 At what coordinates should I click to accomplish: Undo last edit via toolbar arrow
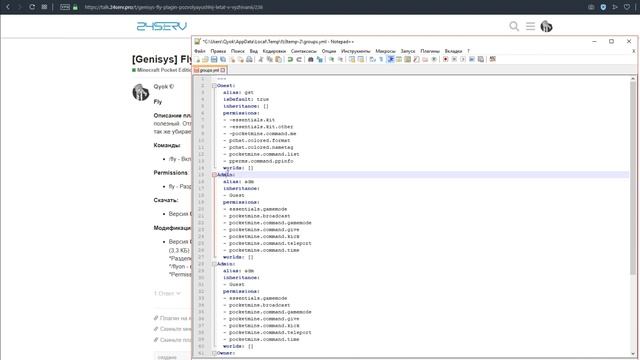pyautogui.click(x=290, y=60)
